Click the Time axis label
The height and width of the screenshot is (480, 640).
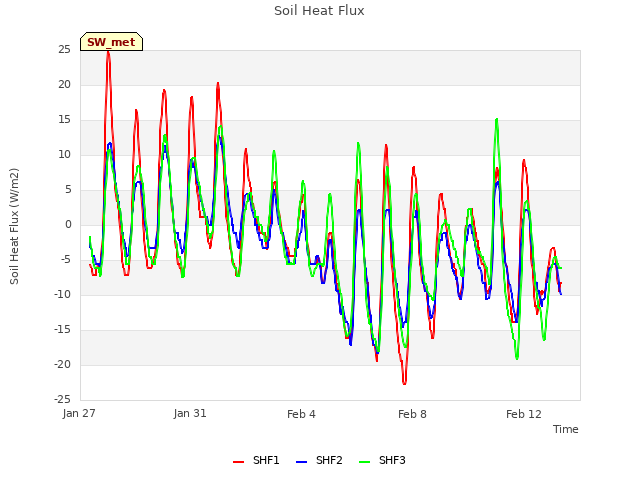tap(566, 429)
